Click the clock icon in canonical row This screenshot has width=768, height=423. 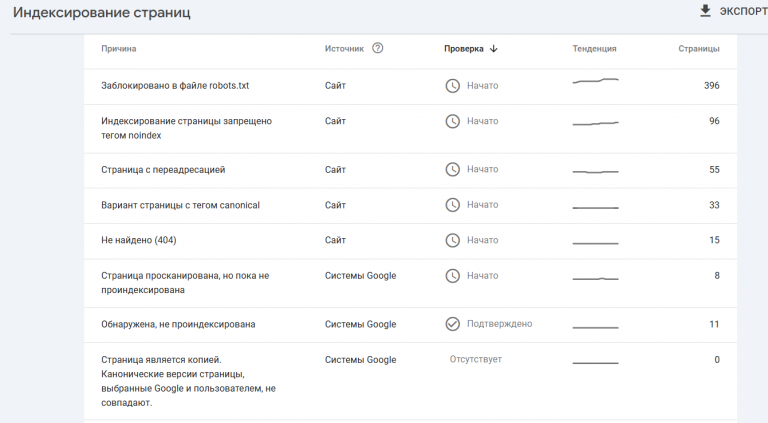452,205
